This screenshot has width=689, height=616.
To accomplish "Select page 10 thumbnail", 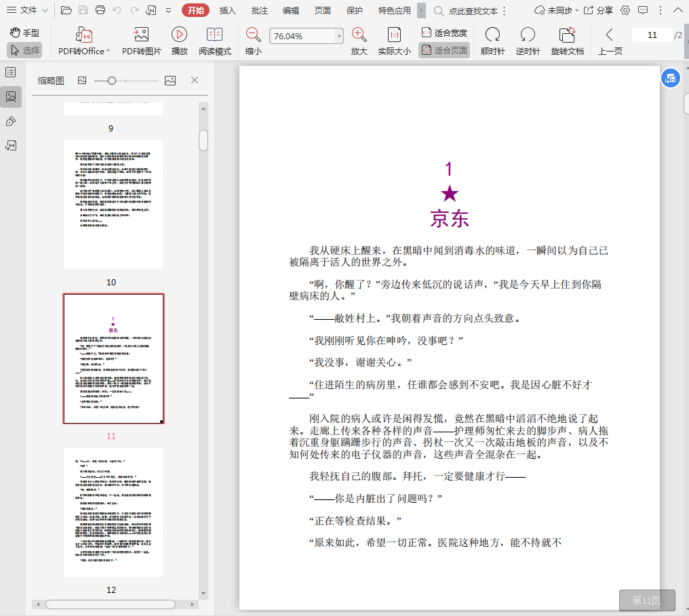I will (x=113, y=205).
